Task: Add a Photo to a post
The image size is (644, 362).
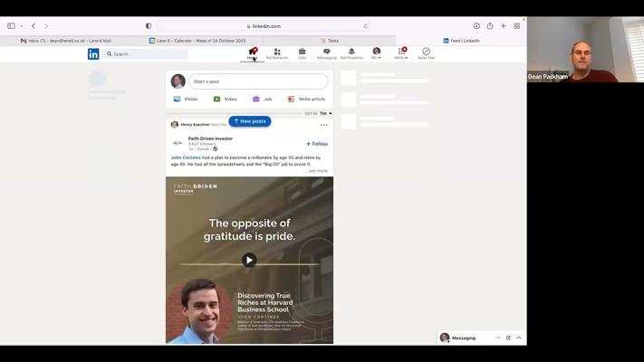Action: pyautogui.click(x=186, y=99)
